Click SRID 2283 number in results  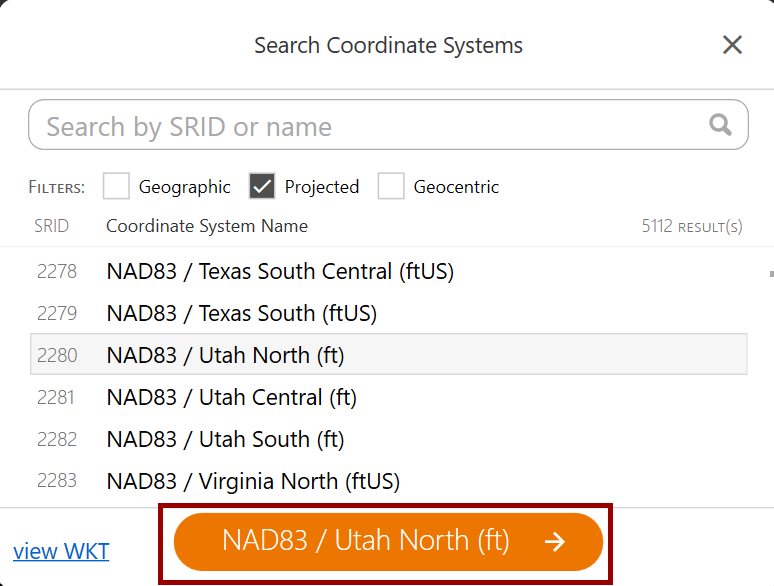click(x=56, y=481)
